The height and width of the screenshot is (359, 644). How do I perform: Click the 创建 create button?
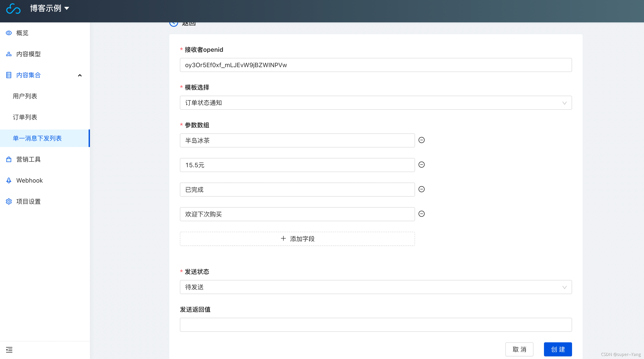558,349
